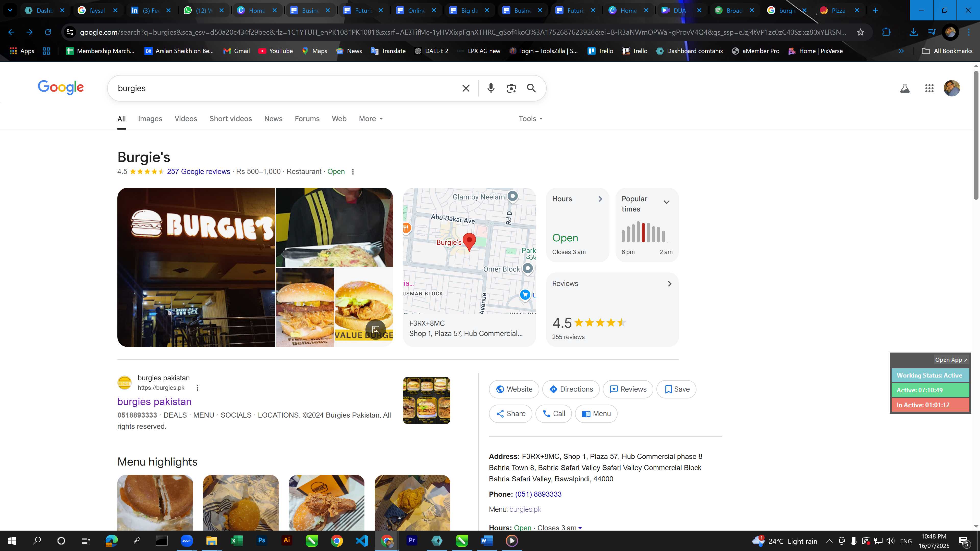Click Open App in tracker widget
Image resolution: width=980 pixels, height=551 pixels.
951,360
